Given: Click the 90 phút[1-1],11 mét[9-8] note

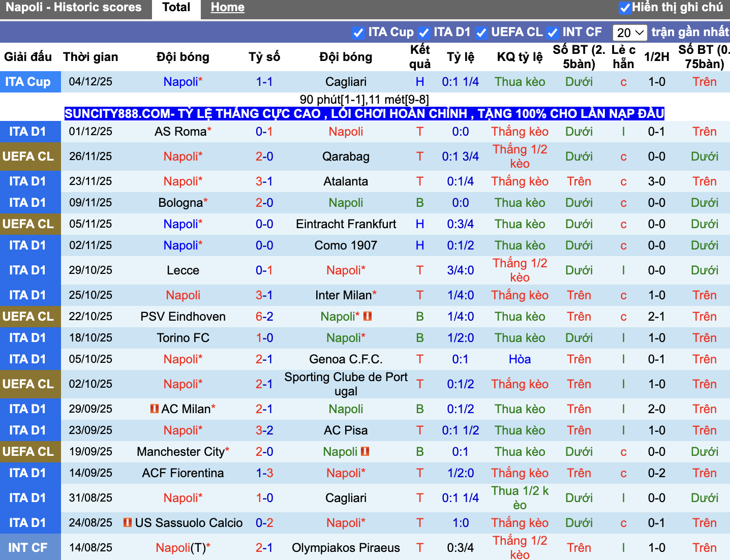Looking at the screenshot, I should click(x=364, y=100).
